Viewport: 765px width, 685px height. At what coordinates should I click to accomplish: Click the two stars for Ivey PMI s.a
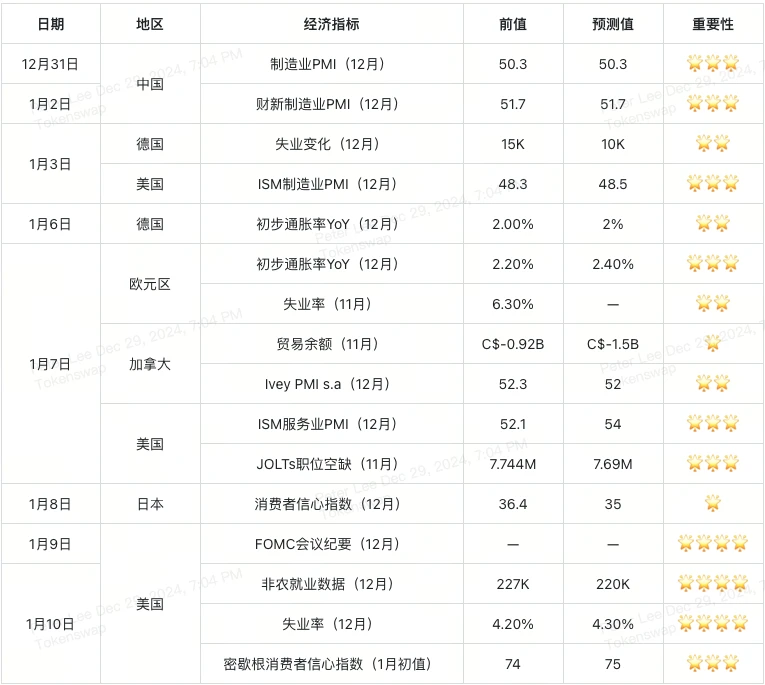point(712,384)
